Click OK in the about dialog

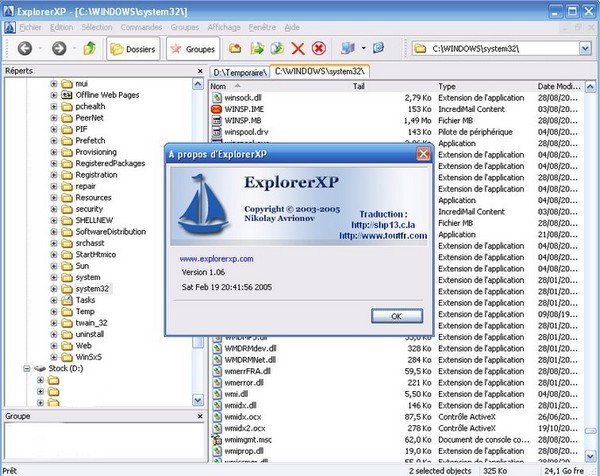(x=397, y=316)
